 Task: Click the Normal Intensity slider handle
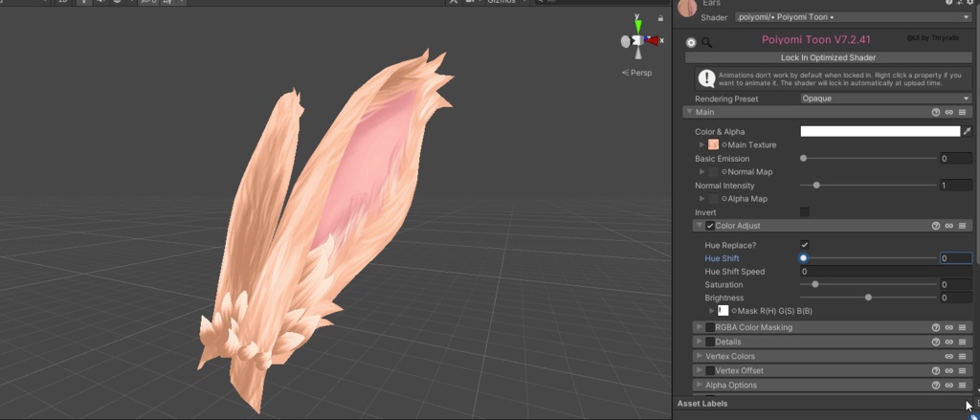816,186
